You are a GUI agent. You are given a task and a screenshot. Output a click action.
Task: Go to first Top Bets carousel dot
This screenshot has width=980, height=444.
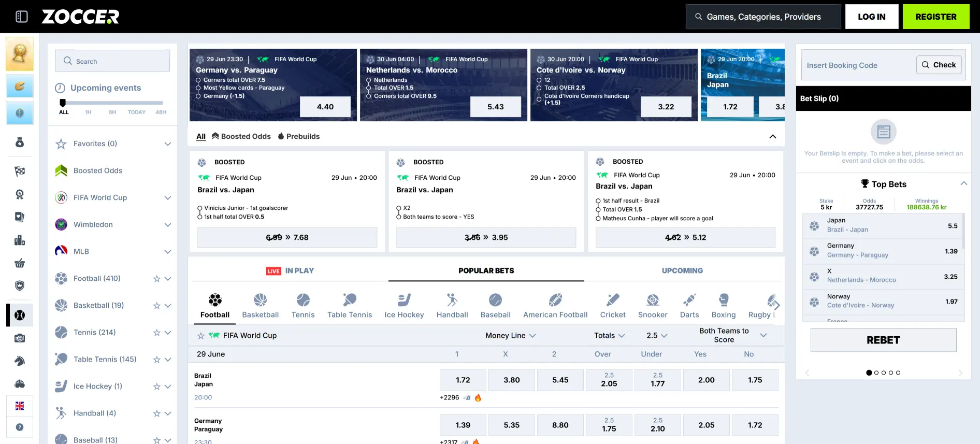point(869,373)
